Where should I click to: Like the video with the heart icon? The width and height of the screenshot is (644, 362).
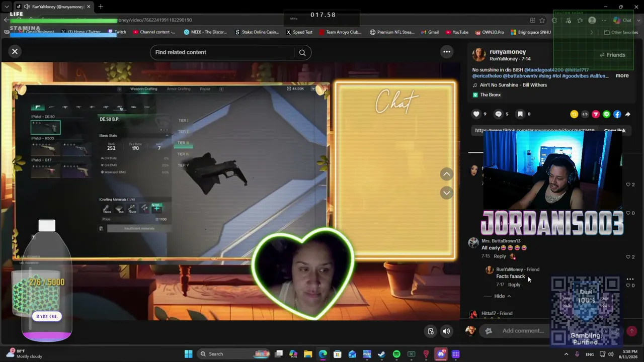(476, 114)
